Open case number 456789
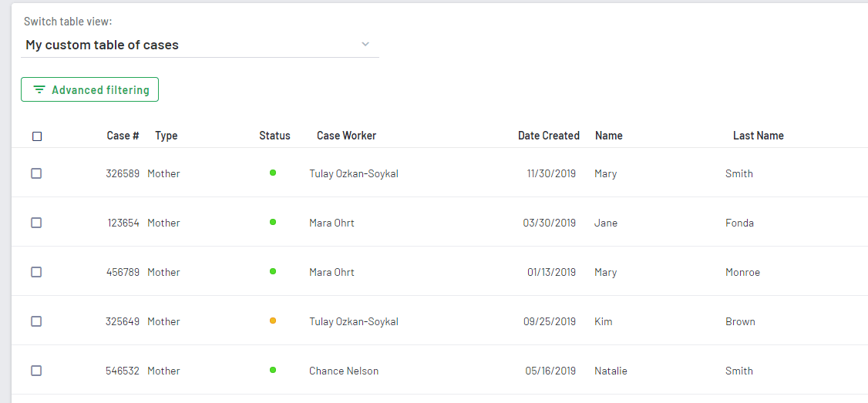This screenshot has width=868, height=403. 123,272
